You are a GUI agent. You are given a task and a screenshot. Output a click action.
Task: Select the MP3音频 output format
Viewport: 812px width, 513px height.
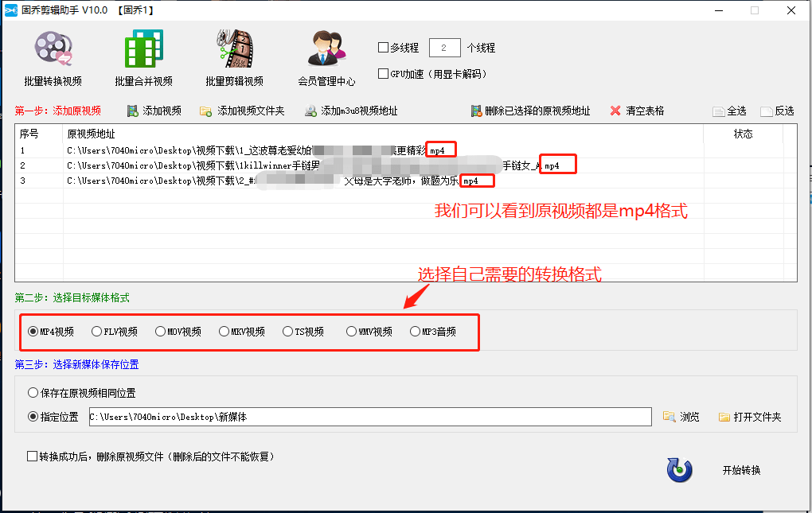pos(415,332)
